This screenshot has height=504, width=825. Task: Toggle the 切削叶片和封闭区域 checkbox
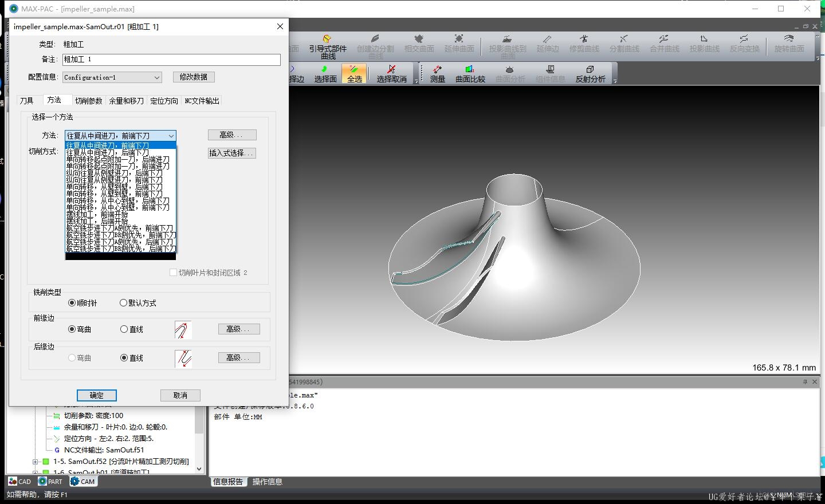point(173,273)
